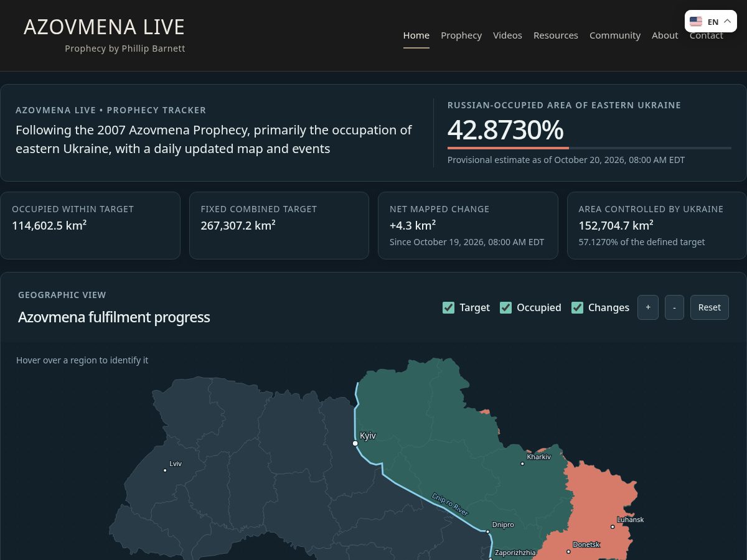Click the Dnipro city marker on map

488,531
